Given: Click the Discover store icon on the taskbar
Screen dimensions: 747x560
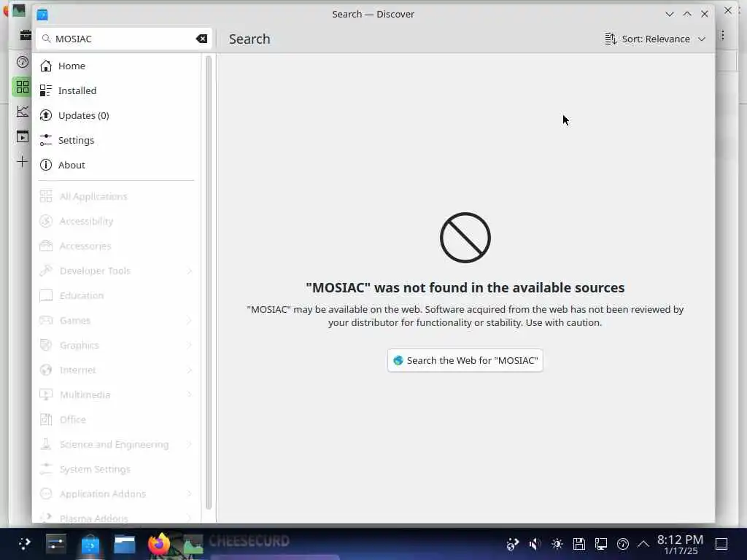Looking at the screenshot, I should pos(90,543).
